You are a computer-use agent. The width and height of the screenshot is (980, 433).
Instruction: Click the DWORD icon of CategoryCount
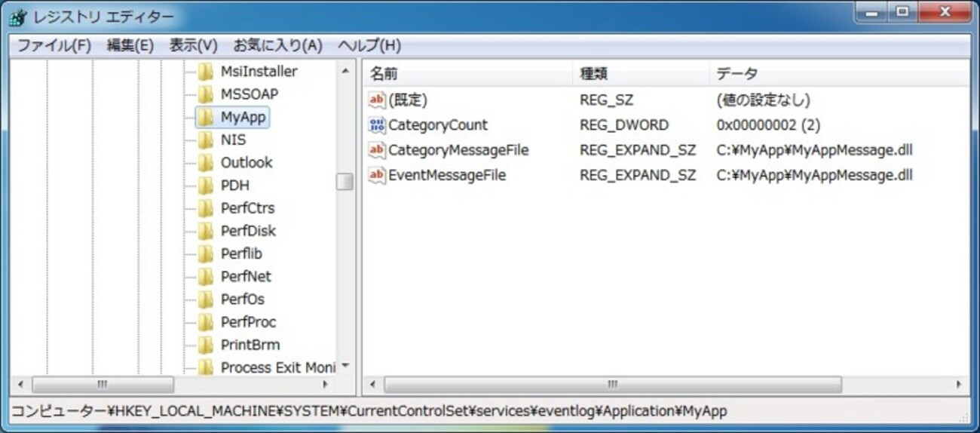(x=377, y=125)
